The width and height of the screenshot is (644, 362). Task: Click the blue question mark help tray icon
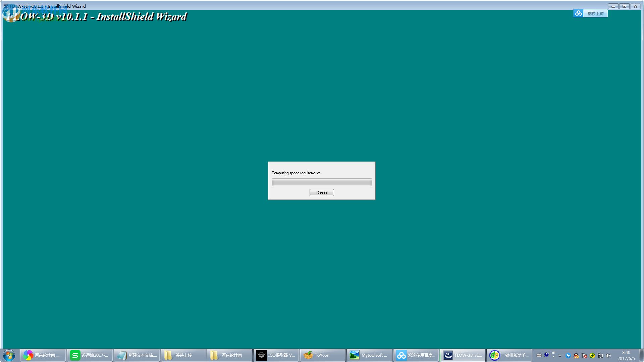click(x=546, y=355)
